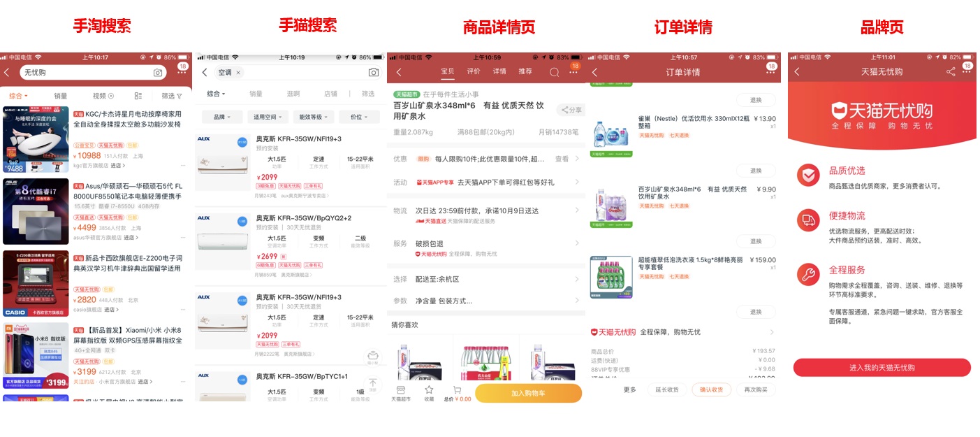Expand 天猫无忧购 全程保障 row in order detail
This screenshot has width=980, height=437.
coord(683,332)
